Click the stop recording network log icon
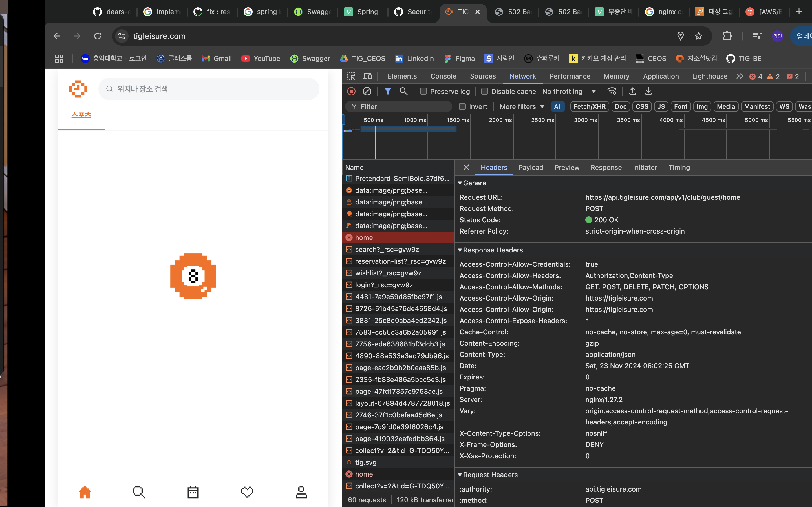The width and height of the screenshot is (812, 507). coord(351,91)
